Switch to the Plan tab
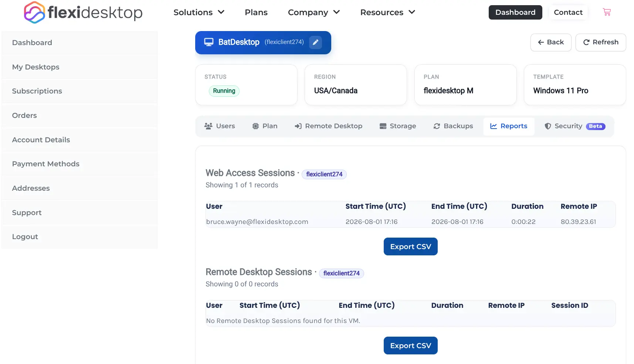The image size is (634, 364). 265,126
